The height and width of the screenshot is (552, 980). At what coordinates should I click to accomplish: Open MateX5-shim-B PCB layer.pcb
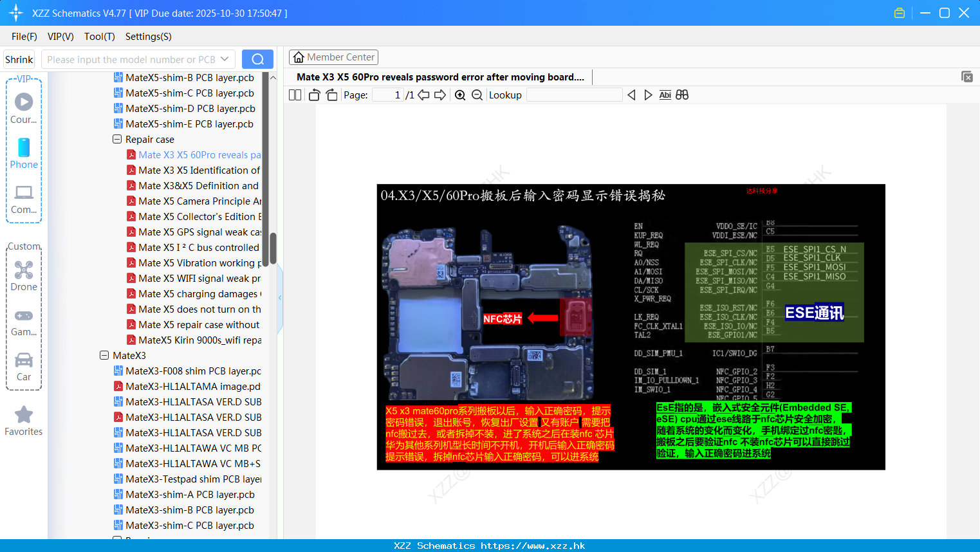pos(183,77)
